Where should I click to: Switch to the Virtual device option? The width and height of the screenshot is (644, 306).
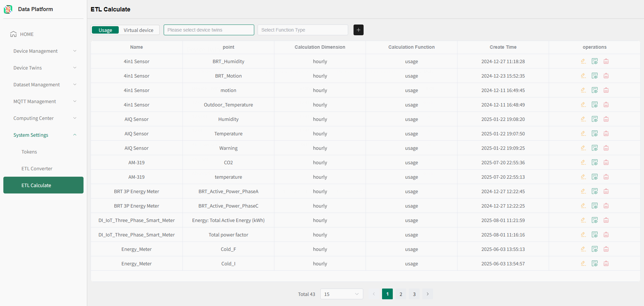(x=138, y=30)
